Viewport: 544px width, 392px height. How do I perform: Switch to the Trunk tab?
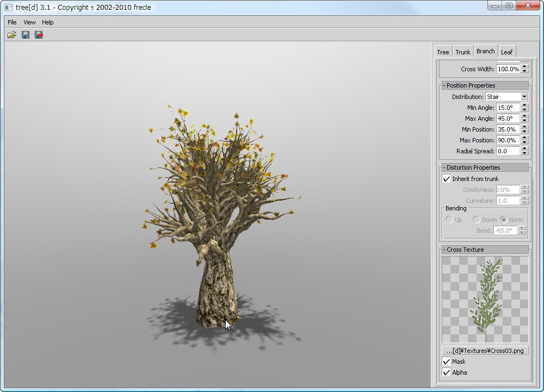[x=463, y=52]
